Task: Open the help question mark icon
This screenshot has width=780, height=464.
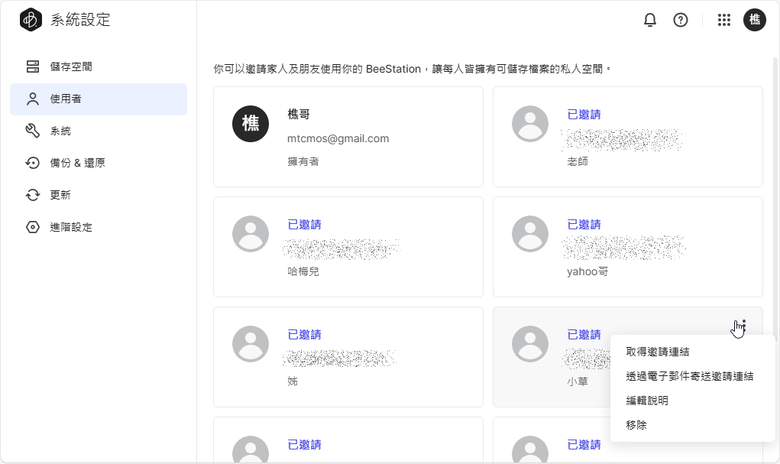Action: tap(681, 20)
